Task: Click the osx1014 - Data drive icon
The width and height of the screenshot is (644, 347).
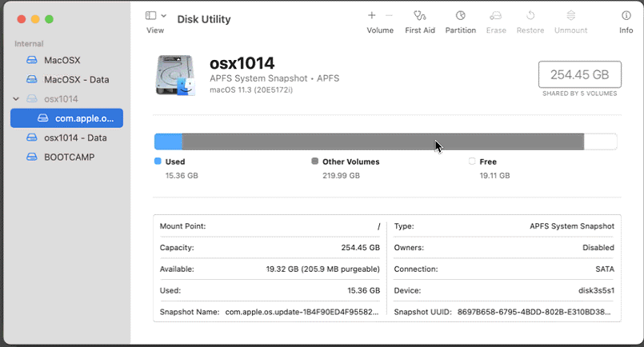Action: pos(32,138)
